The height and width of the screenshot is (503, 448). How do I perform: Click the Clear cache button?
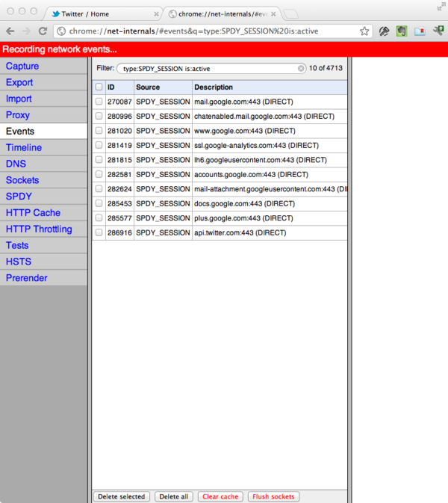[220, 496]
